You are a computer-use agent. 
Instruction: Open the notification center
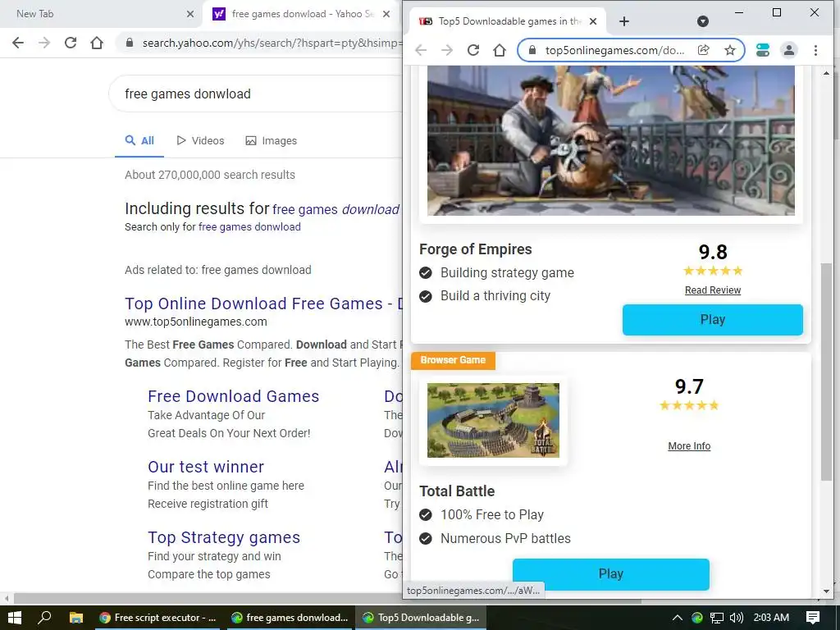pos(813,618)
